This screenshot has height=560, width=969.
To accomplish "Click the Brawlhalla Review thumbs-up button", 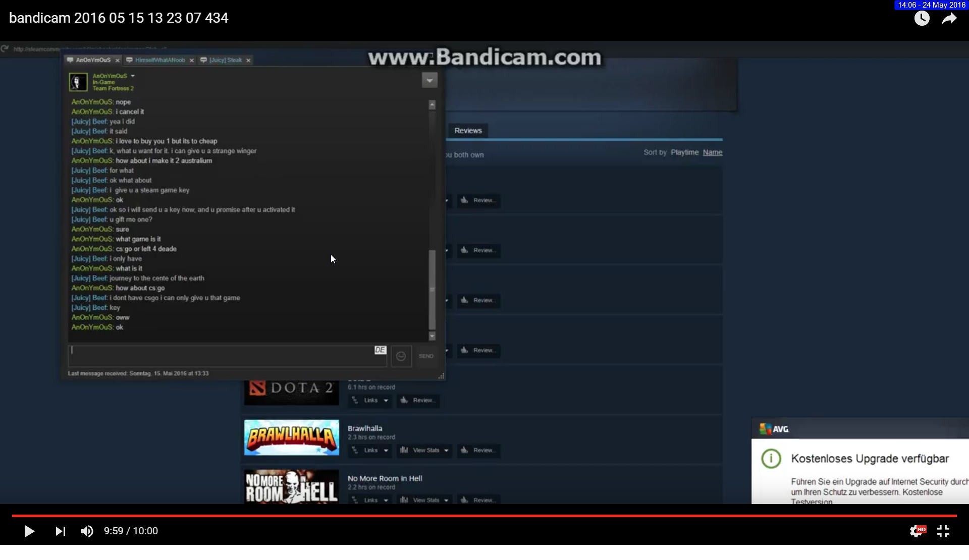I will [478, 450].
